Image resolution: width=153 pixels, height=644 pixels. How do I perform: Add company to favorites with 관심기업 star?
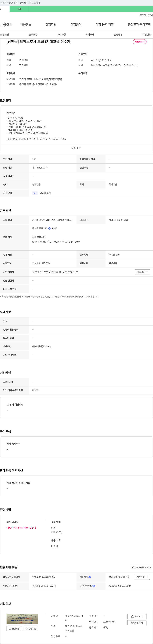click(14, 628)
